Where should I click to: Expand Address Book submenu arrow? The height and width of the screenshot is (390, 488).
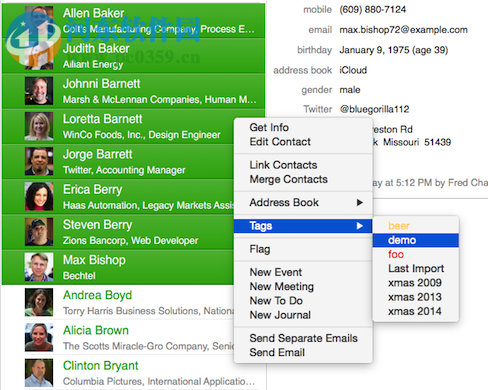coord(359,202)
